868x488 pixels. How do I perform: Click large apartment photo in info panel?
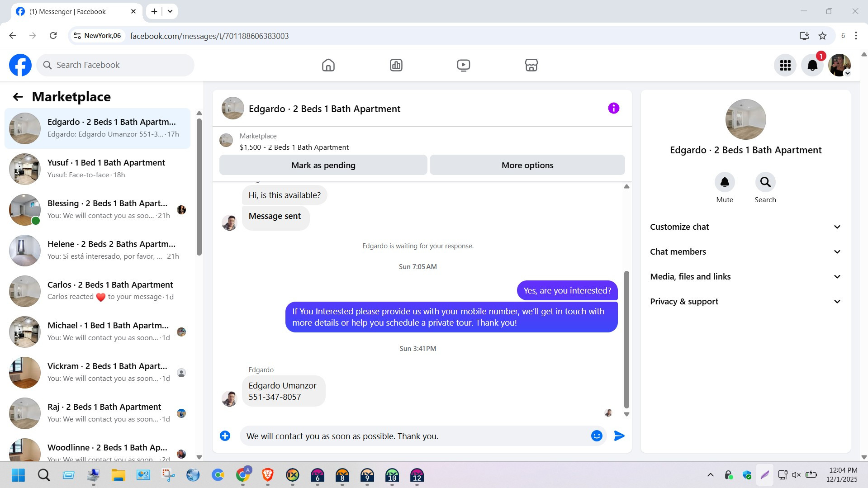745,119
